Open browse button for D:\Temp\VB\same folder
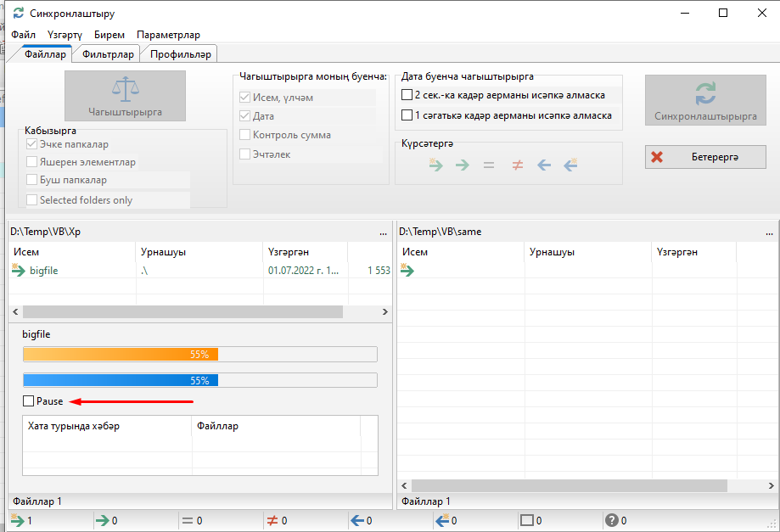This screenshot has height=532, width=780. [769, 232]
